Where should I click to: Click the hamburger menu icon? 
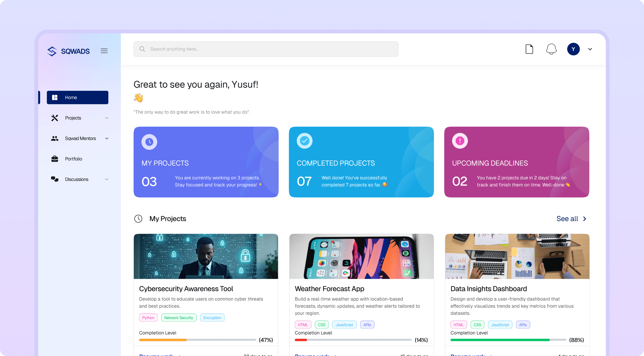coord(104,51)
